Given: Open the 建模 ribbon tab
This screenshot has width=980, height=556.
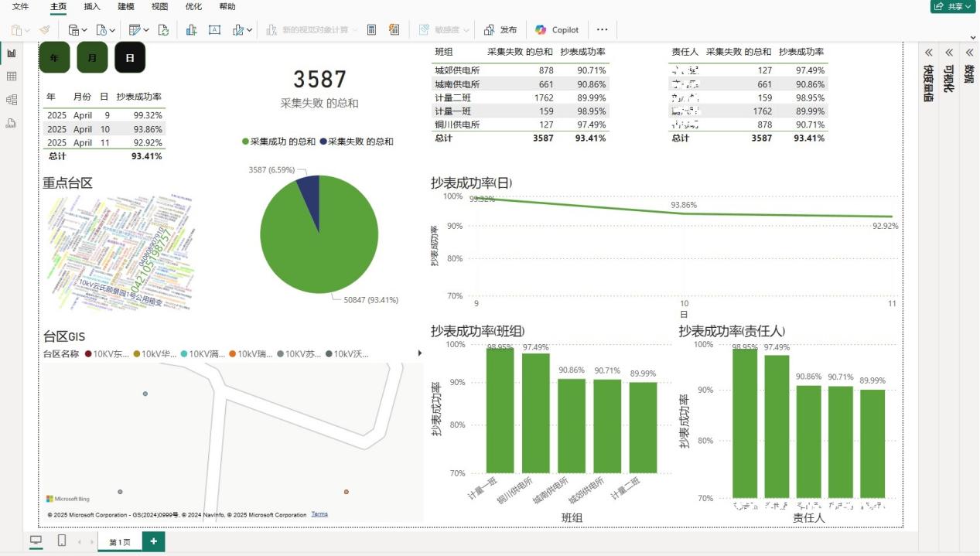Looking at the screenshot, I should point(125,7).
